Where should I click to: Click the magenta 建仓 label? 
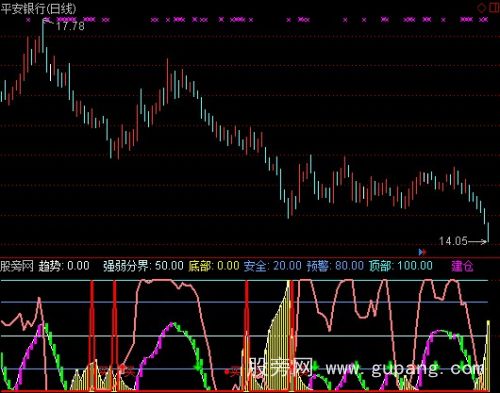pos(462,266)
